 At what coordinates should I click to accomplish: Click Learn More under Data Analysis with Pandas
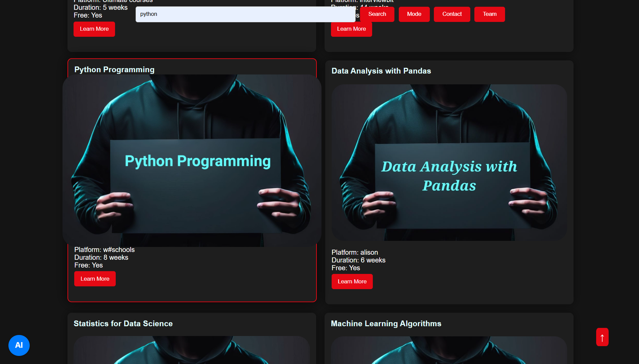[352, 281]
